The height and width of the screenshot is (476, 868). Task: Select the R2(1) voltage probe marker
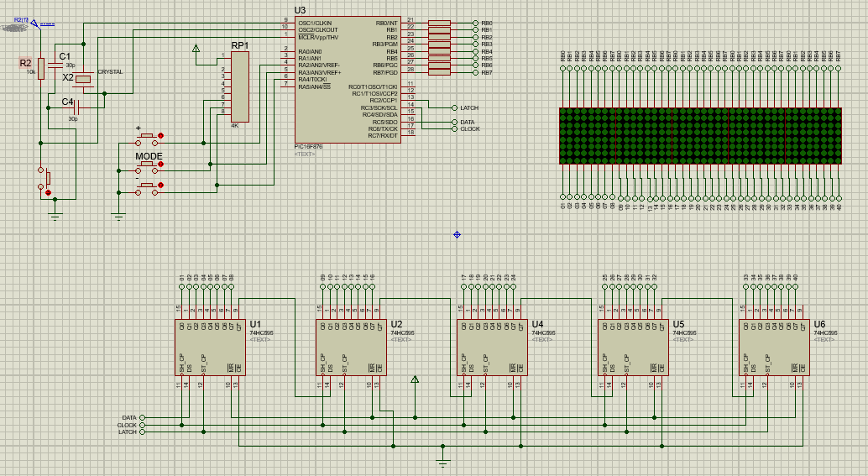(34, 24)
